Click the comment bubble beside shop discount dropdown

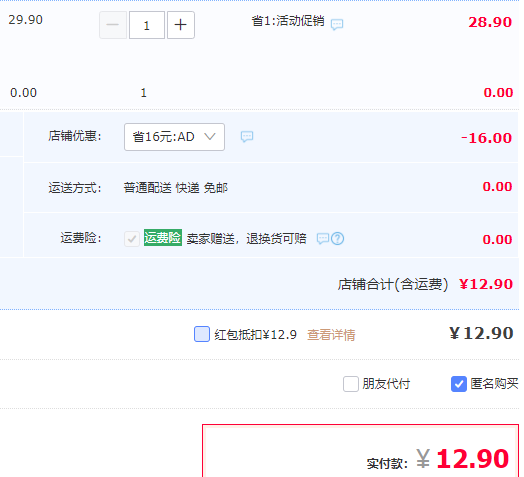[x=247, y=136]
